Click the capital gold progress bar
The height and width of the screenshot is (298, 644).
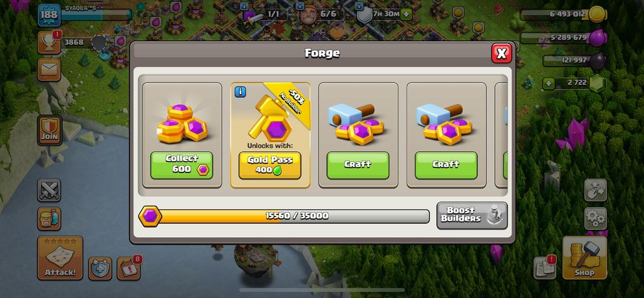coord(284,216)
